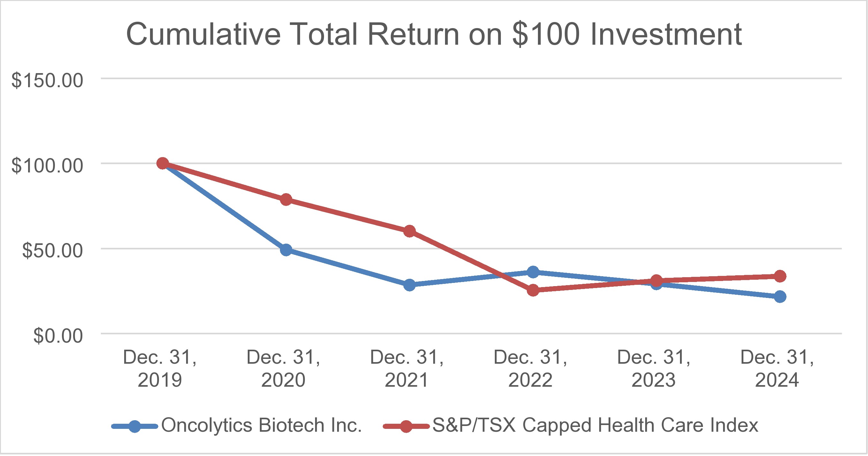Select the S&P/TSX Capped Health Care Index label
Image resolution: width=868 pixels, height=456 pixels.
(x=595, y=425)
